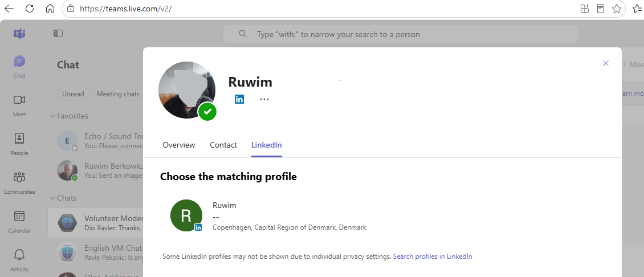Toggle the sidebar pane icon
The width and height of the screenshot is (644, 277).
pyautogui.click(x=58, y=34)
